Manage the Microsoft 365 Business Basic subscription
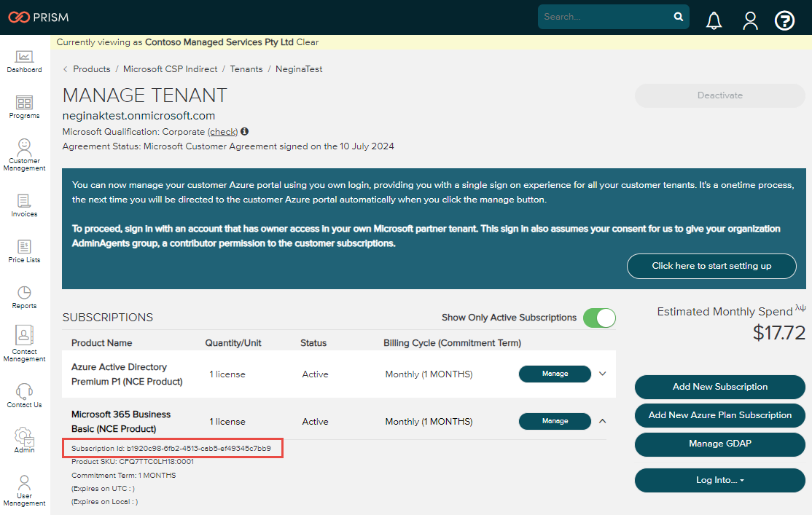Image resolution: width=812 pixels, height=515 pixels. [555, 421]
